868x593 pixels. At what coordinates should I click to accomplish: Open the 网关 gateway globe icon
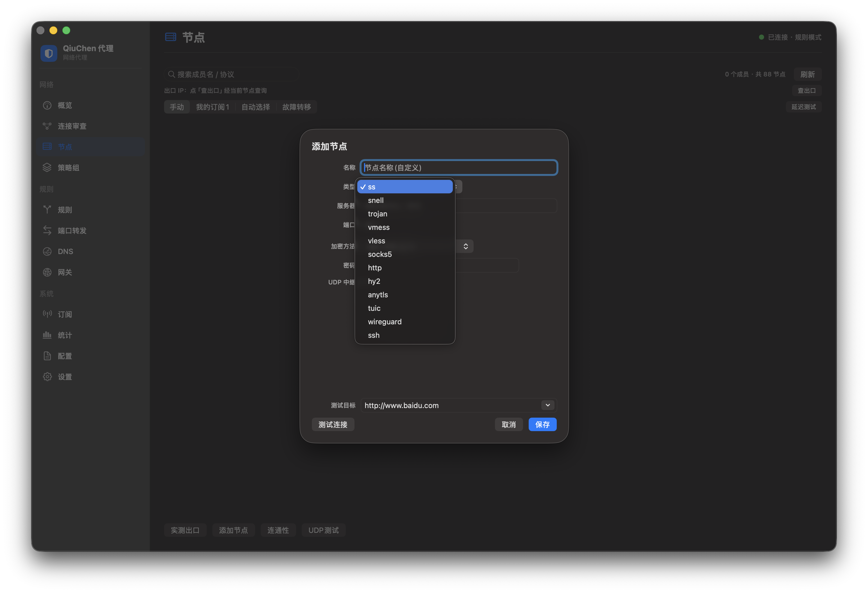[x=47, y=272]
